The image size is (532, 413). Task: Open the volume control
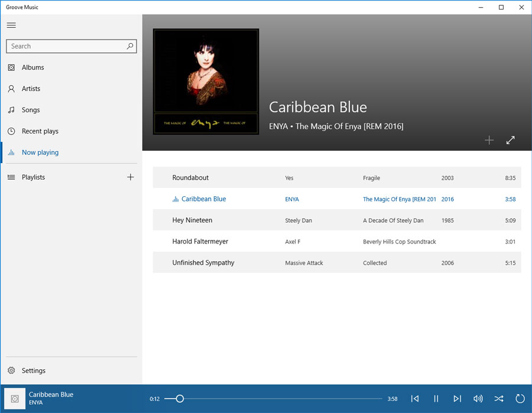tap(478, 398)
